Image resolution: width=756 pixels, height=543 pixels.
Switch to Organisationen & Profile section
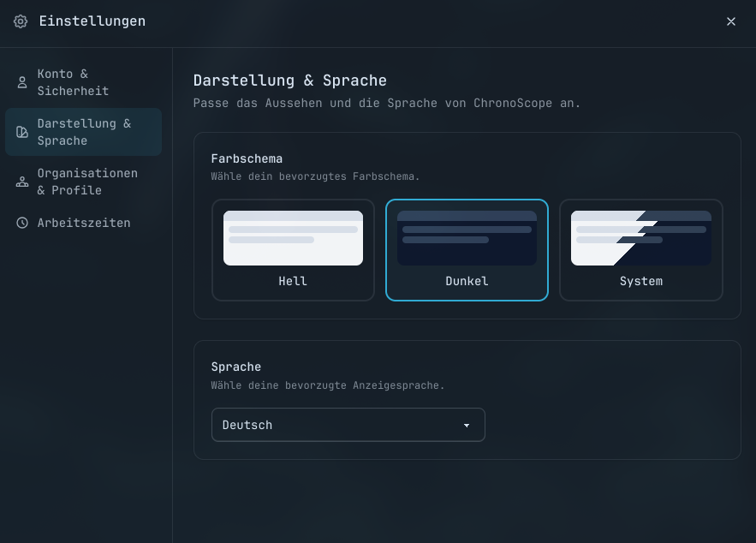click(x=83, y=182)
